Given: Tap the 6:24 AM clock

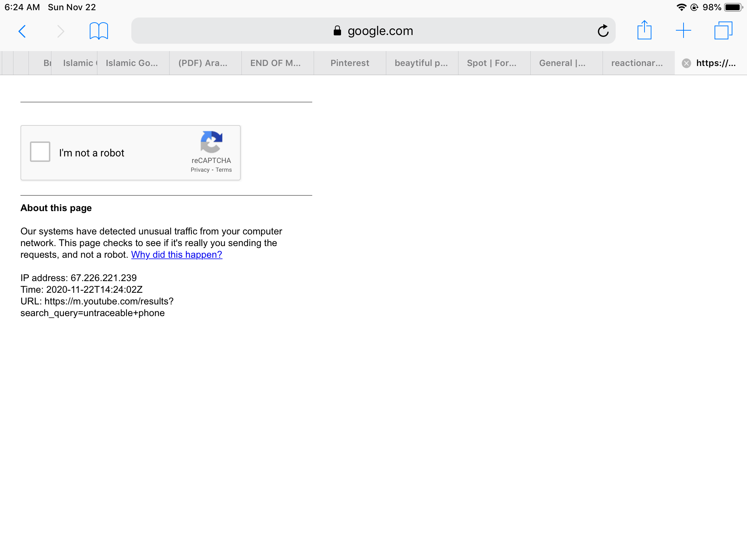Looking at the screenshot, I should pyautogui.click(x=22, y=7).
